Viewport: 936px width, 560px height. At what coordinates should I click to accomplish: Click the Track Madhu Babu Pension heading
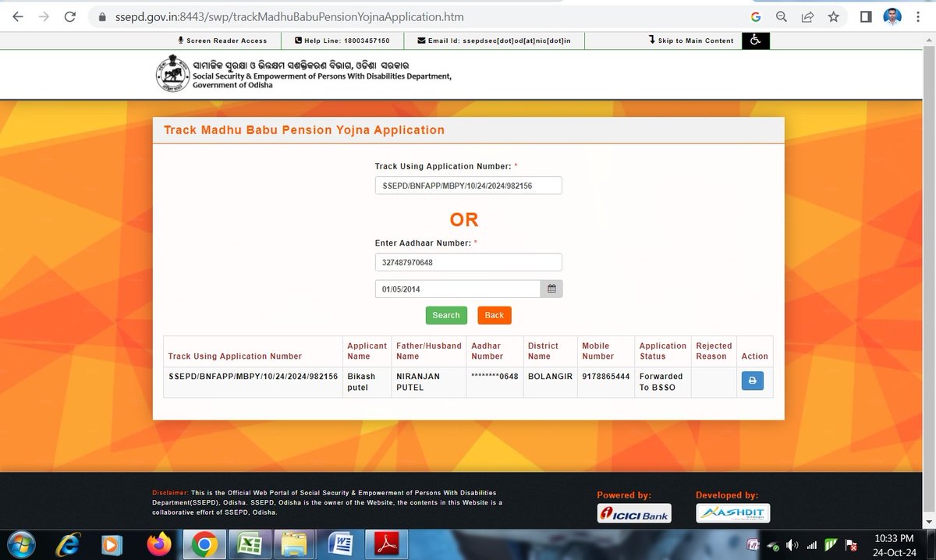point(304,130)
